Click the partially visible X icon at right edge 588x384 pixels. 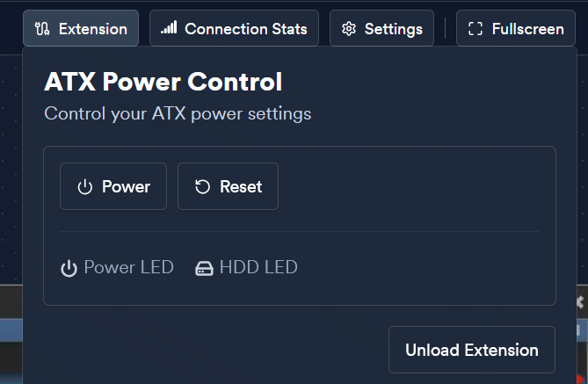tap(580, 302)
